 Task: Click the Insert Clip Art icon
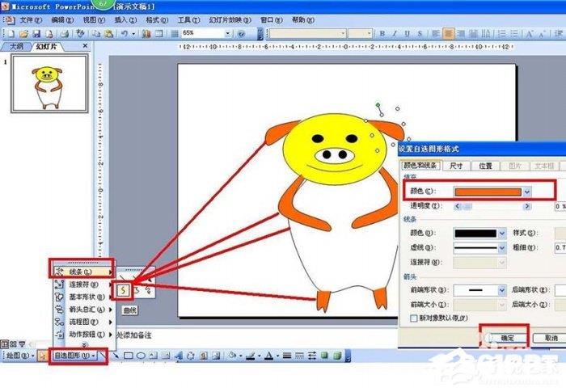(203, 356)
